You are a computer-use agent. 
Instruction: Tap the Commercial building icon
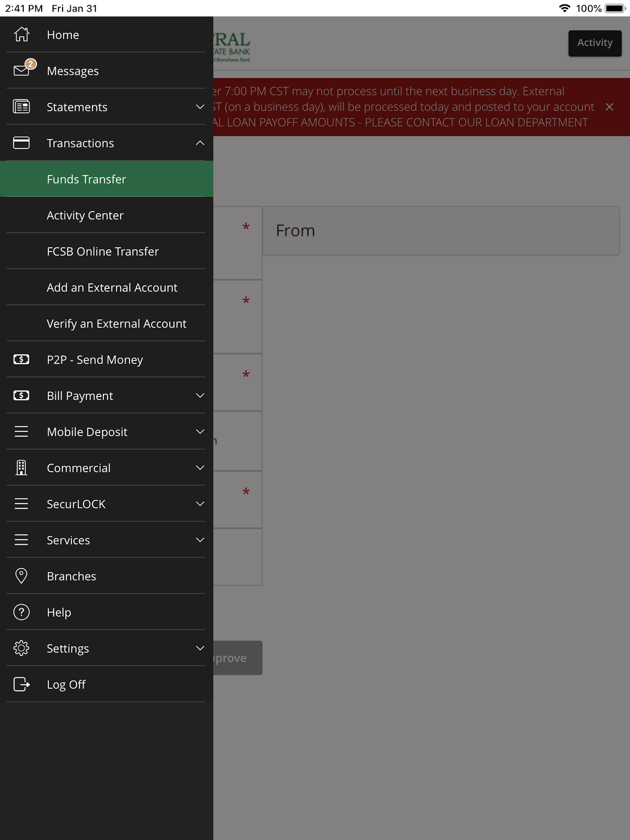[x=21, y=467]
